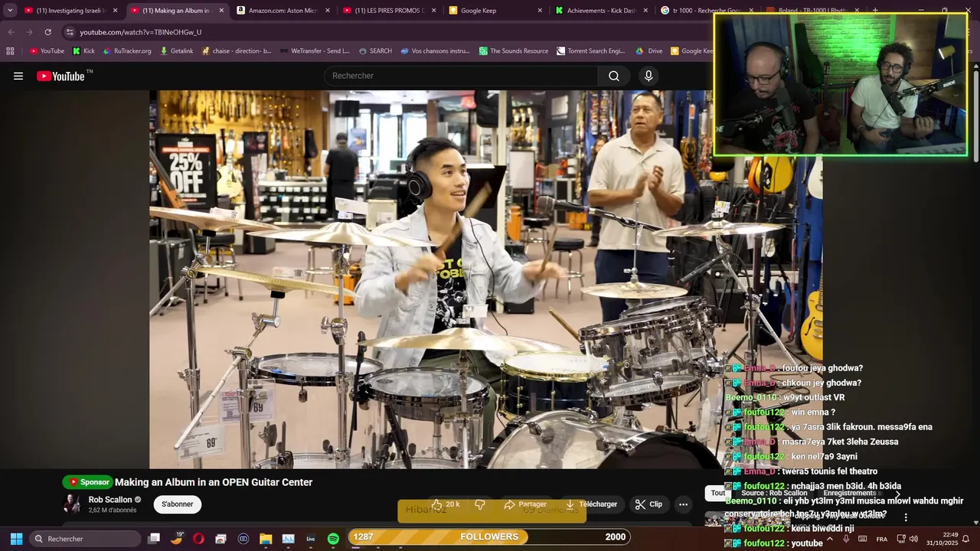Screen dimensions: 980x551
Task: Open File Explorer from the taskbar
Action: 266,539
